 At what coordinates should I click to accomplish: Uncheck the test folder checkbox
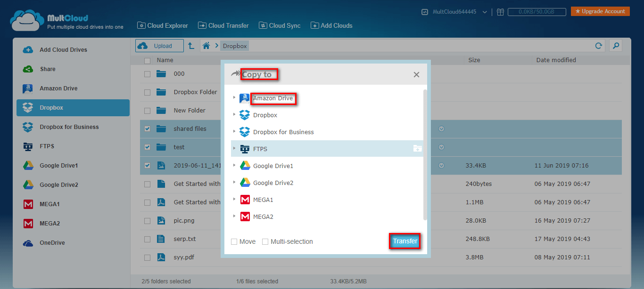[147, 147]
